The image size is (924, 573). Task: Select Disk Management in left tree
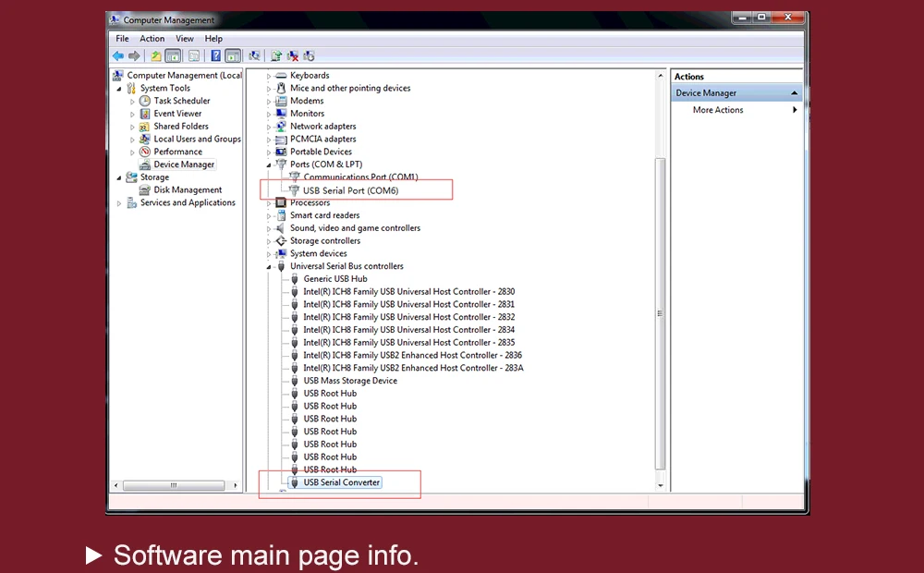[x=188, y=189]
